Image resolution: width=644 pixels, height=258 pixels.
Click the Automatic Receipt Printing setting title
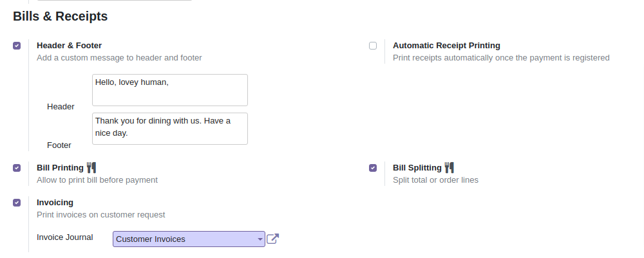tap(446, 46)
